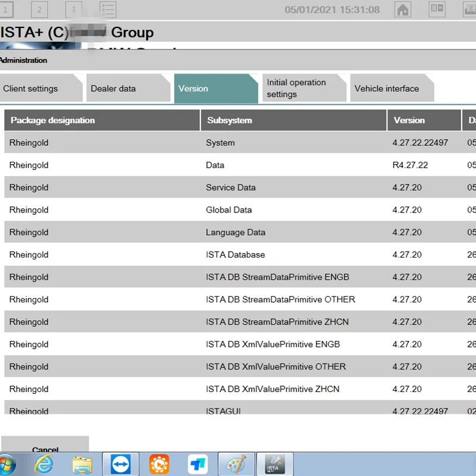
Task: Switch to the ISTA taskbar icon
Action: 275,464
